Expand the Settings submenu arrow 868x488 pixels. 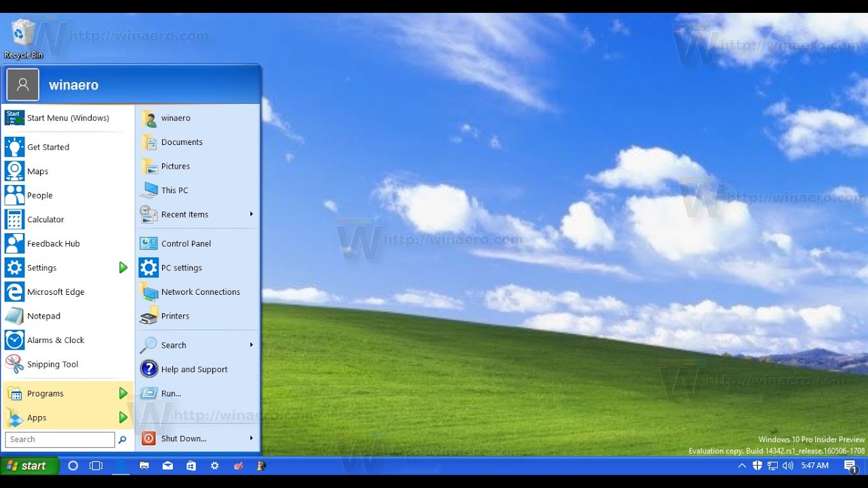[x=123, y=268]
